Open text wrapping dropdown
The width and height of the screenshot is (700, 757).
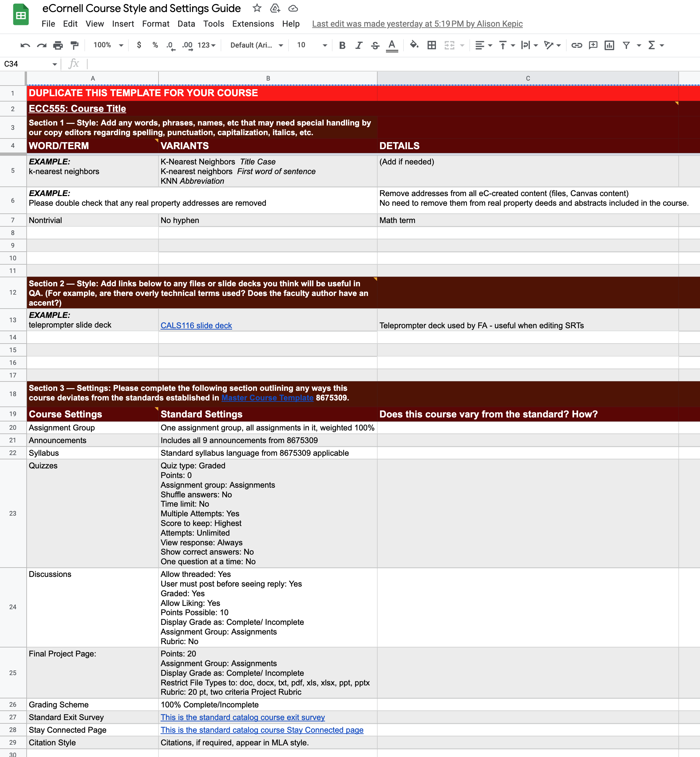coord(529,46)
